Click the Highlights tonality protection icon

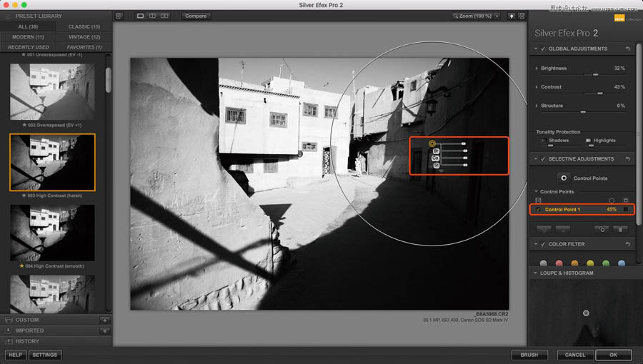coord(589,141)
